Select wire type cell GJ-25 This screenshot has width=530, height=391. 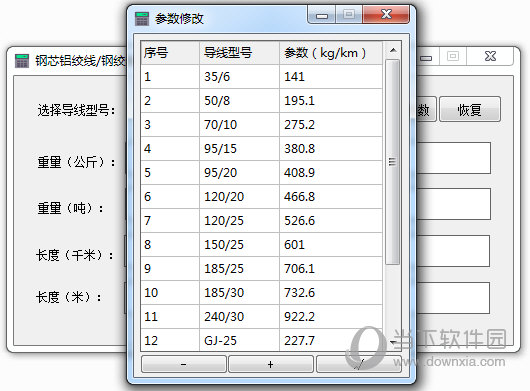(239, 340)
